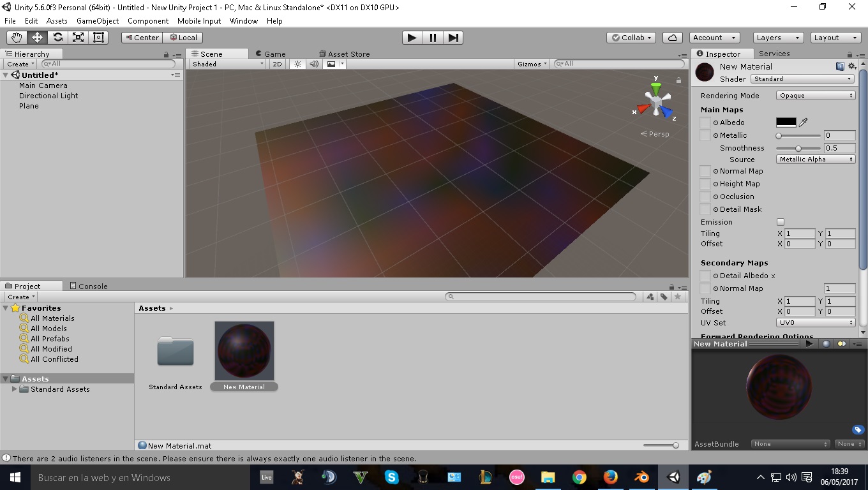Open the black Albedo color swatch

point(786,122)
